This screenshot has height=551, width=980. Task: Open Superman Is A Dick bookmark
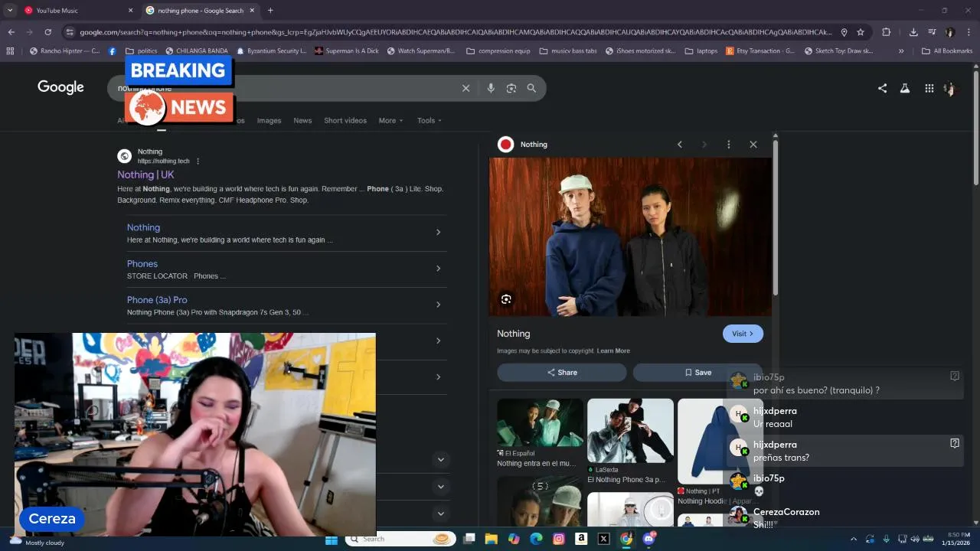click(x=346, y=51)
